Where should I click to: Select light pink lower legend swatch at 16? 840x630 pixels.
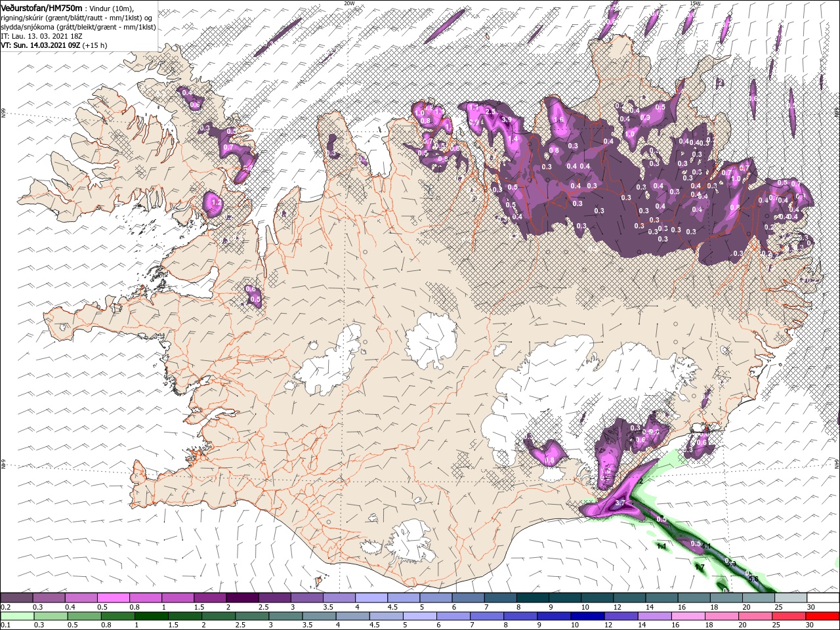688,616
